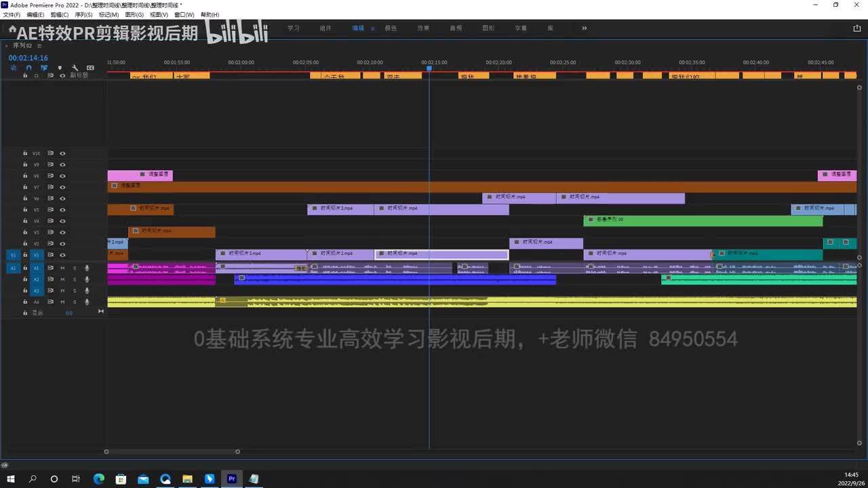Toggle V1 source patching button
Screen dimensions: 868x488
click(x=13, y=255)
